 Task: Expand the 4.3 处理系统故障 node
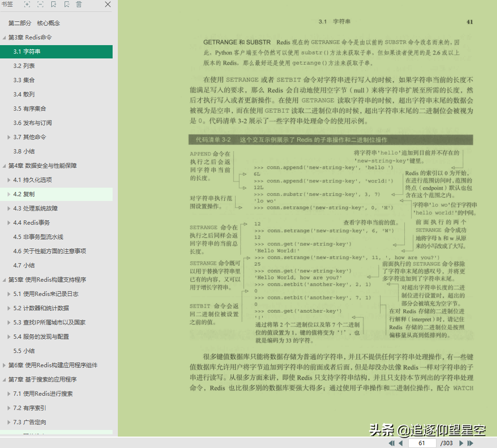pyautogui.click(x=9, y=209)
